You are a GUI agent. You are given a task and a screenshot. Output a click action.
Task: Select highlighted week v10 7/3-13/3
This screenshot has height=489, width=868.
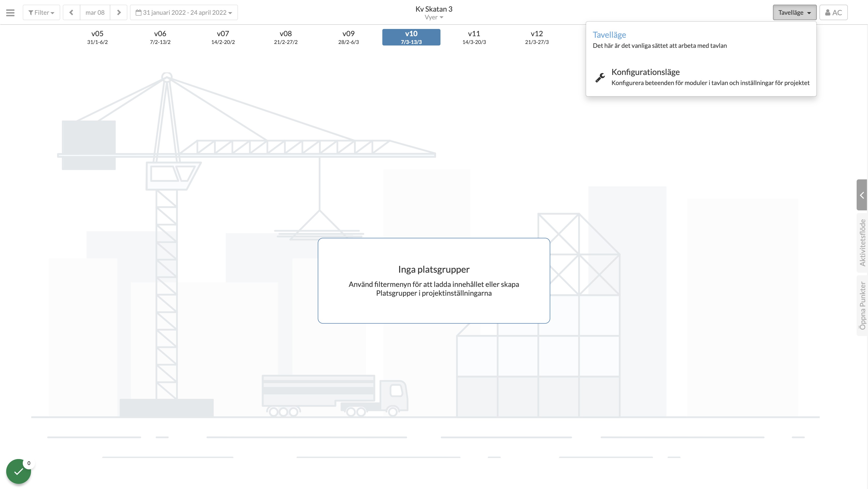pos(411,37)
